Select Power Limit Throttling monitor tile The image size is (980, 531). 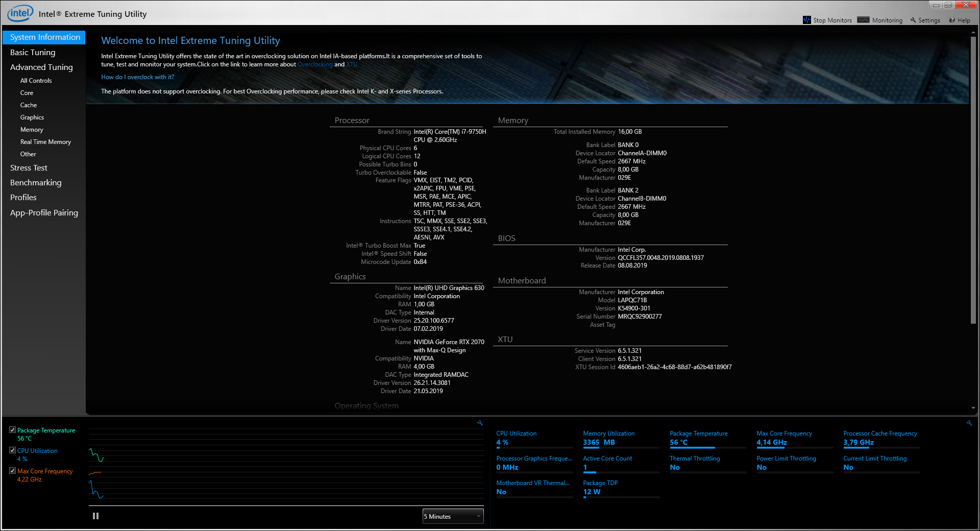pos(795,463)
